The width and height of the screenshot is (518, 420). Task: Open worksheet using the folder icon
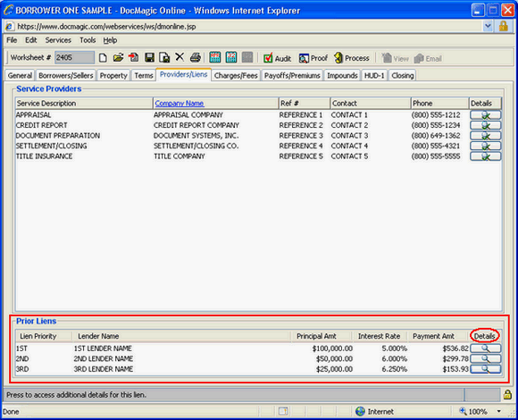(118, 58)
